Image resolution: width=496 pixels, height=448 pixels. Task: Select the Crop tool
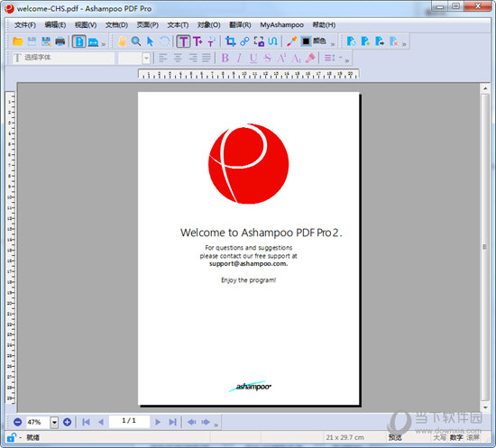(230, 41)
